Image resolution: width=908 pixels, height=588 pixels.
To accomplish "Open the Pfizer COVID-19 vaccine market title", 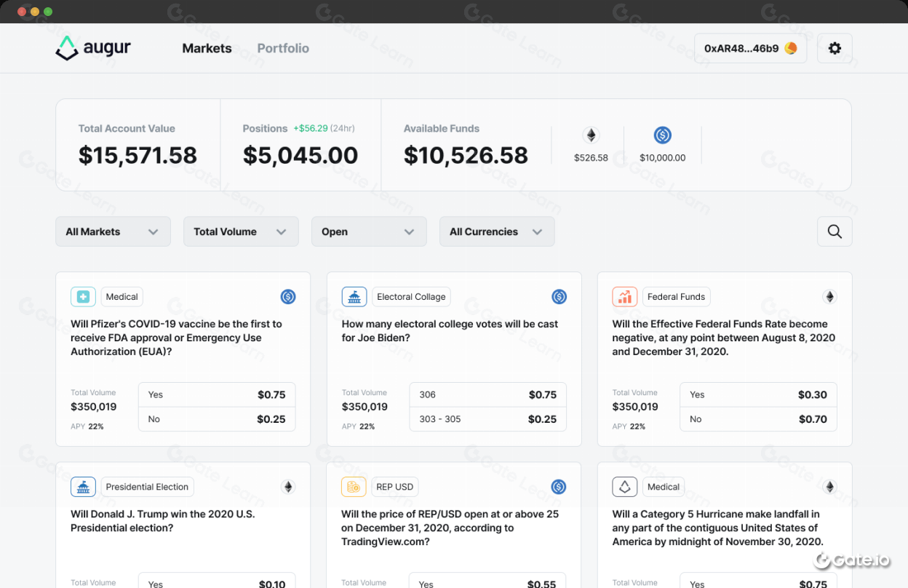I will pos(176,338).
